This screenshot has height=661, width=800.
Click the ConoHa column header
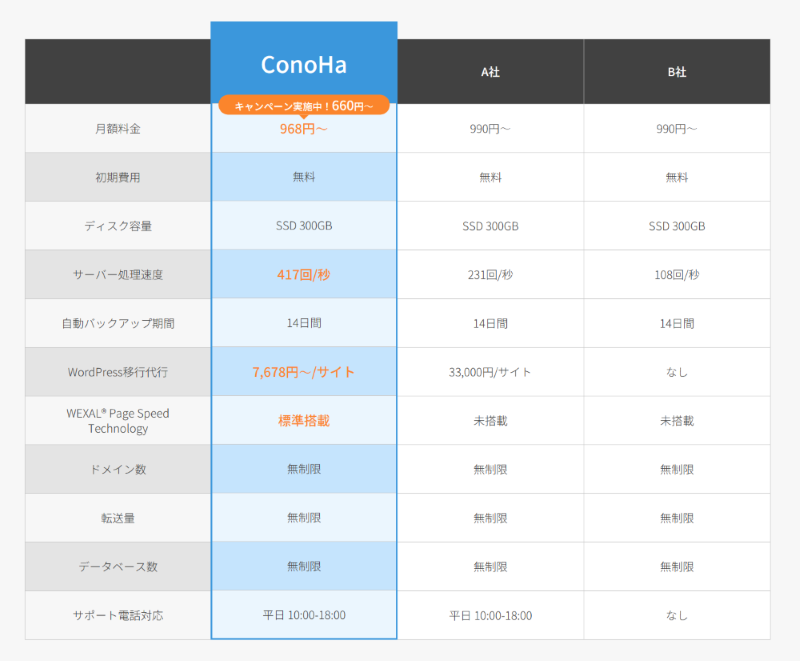304,64
